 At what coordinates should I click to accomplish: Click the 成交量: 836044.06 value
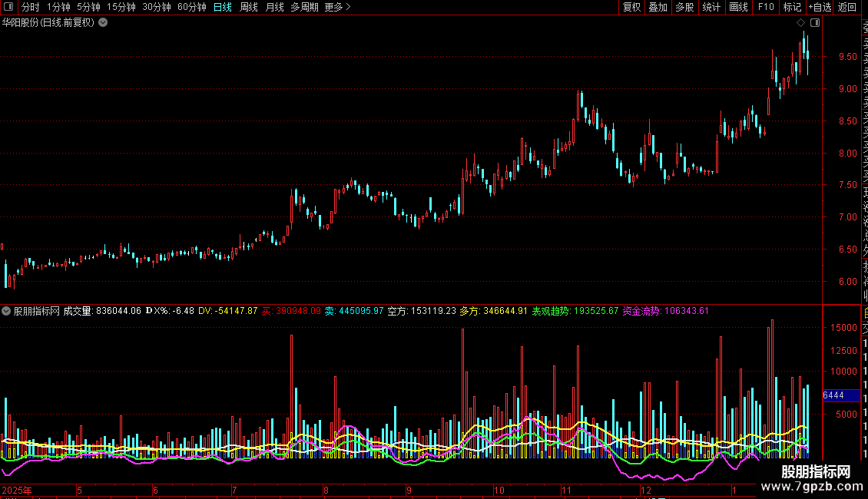(102, 311)
